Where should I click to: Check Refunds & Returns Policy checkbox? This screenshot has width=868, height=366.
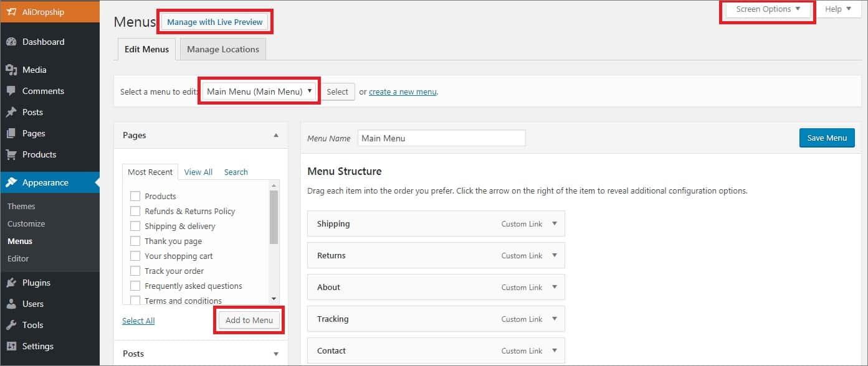135,211
